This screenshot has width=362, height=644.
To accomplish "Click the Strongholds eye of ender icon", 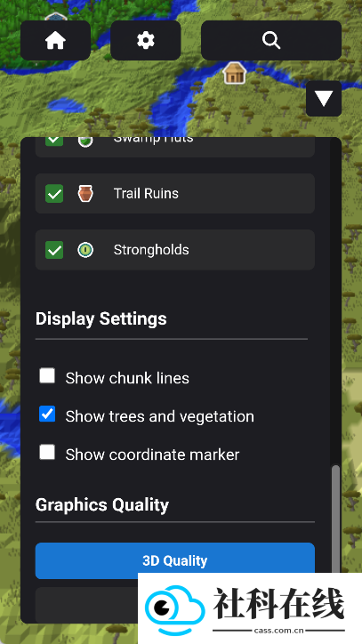I will point(85,250).
